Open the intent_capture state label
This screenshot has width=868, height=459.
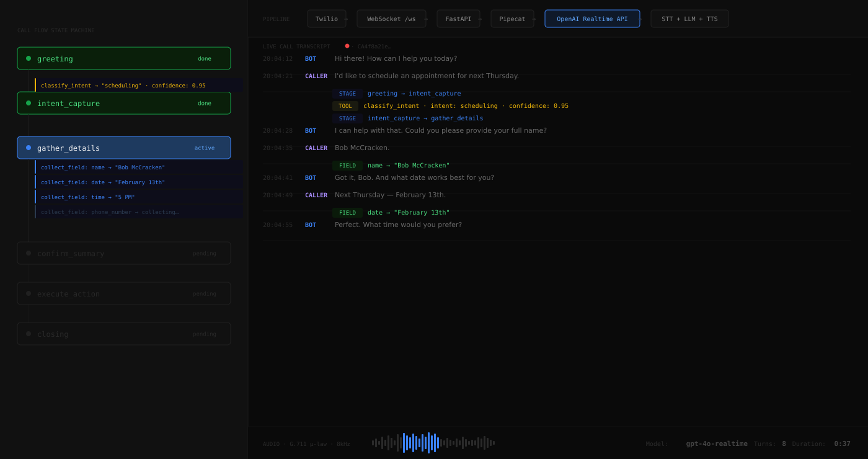pyautogui.click(x=68, y=104)
